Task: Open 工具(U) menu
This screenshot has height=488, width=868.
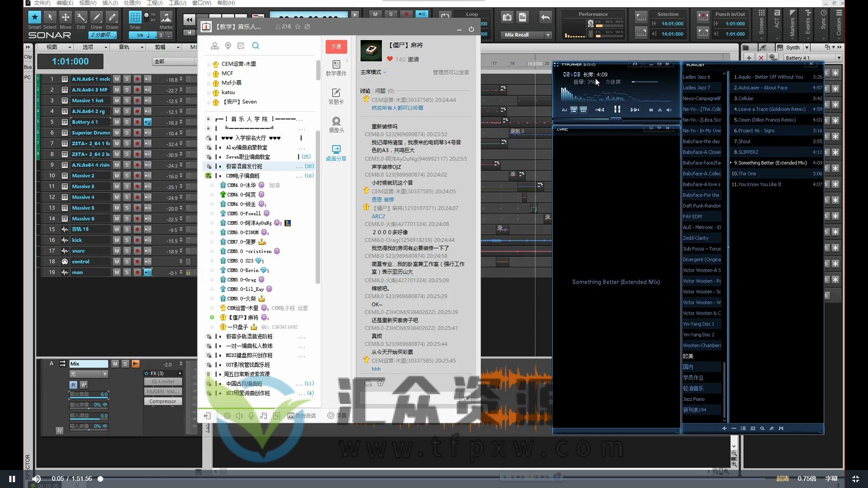Action: (x=177, y=3)
